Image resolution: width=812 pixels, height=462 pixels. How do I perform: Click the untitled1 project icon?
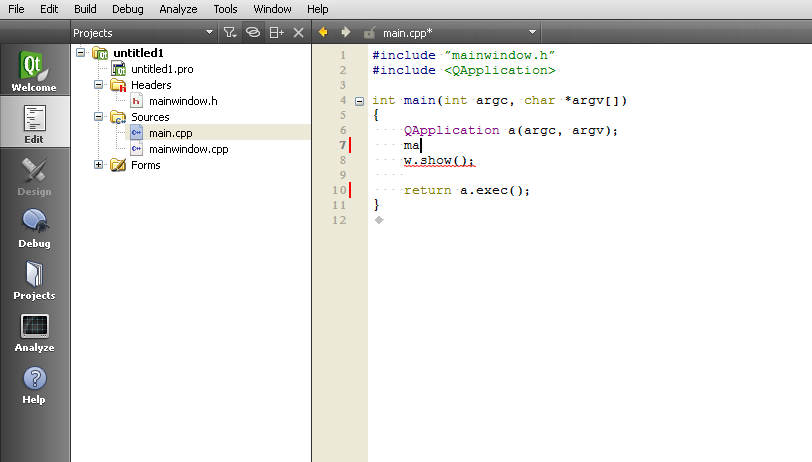click(100, 53)
